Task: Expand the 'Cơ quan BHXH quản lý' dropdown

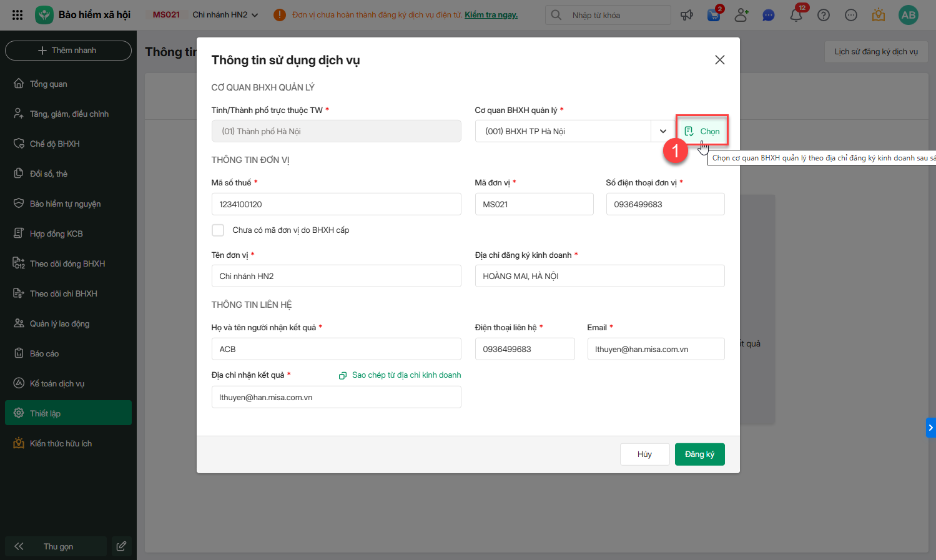Action: pos(663,131)
